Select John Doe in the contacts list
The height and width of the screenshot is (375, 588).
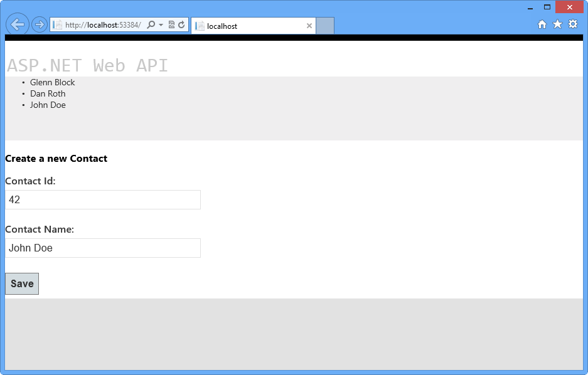pyautogui.click(x=48, y=105)
